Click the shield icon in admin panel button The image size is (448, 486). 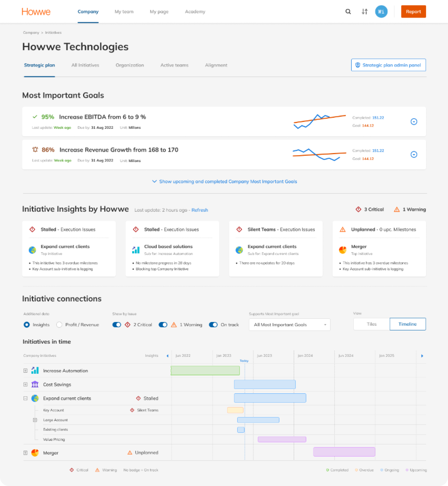(x=358, y=65)
